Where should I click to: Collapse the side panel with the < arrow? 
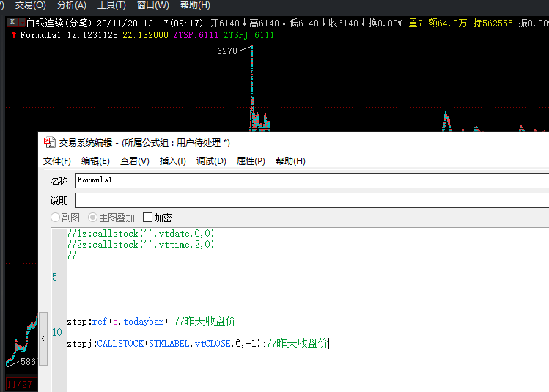pyautogui.click(x=43, y=339)
